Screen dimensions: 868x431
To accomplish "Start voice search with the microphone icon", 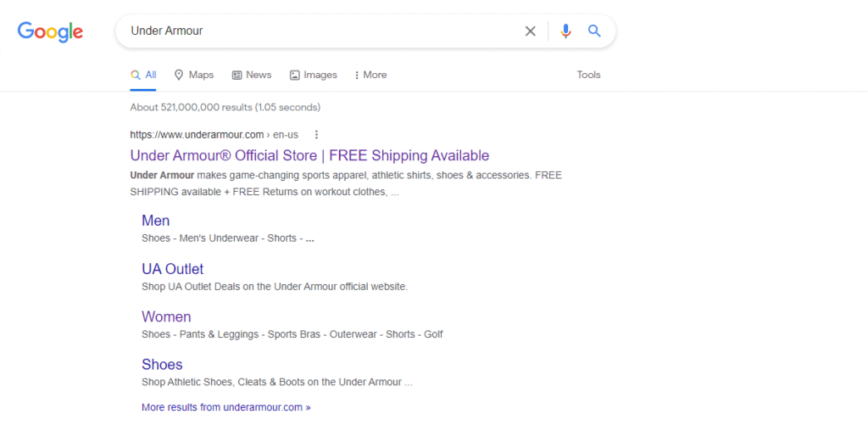I will point(565,31).
